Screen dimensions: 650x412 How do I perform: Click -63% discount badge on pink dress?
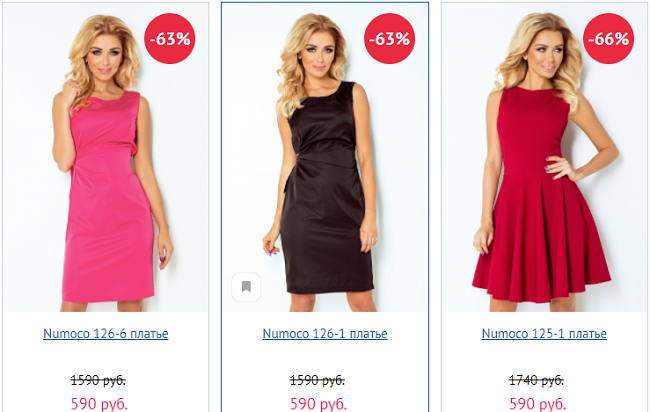pyautogui.click(x=170, y=39)
